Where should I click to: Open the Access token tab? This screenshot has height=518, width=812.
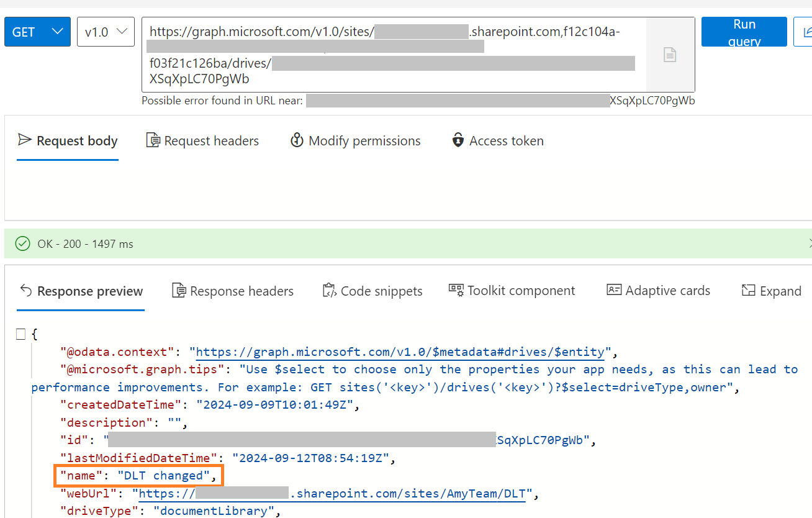tap(498, 141)
